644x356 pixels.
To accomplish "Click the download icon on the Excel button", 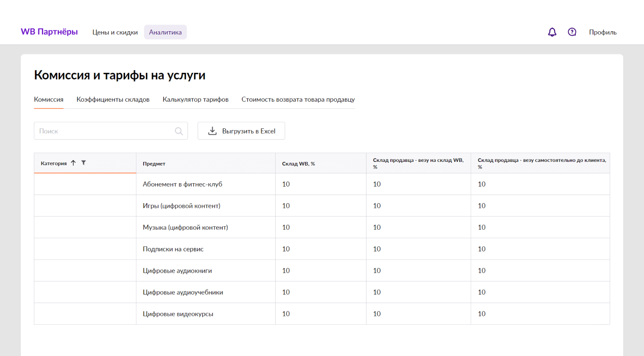I will tap(212, 131).
